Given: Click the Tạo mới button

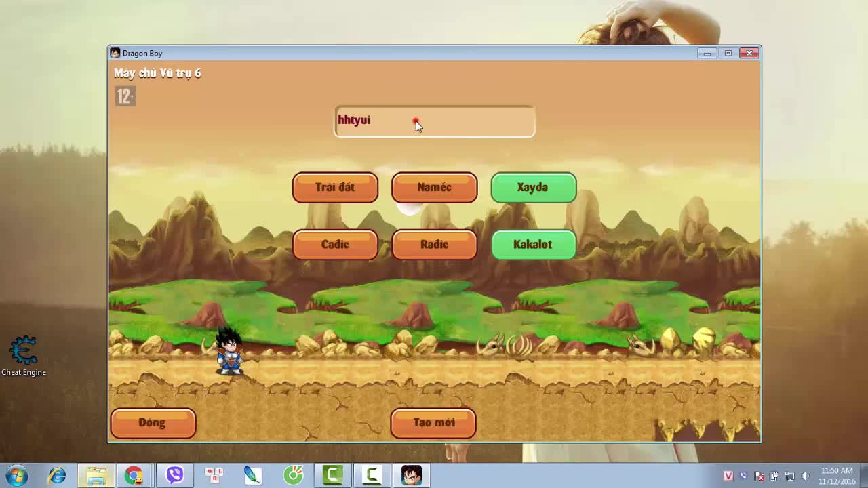Looking at the screenshot, I should tap(433, 423).
